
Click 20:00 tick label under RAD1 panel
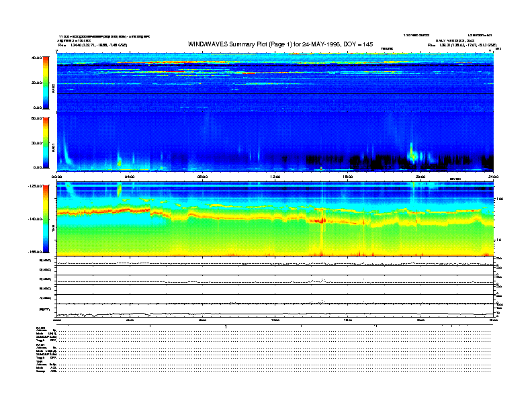420,177
